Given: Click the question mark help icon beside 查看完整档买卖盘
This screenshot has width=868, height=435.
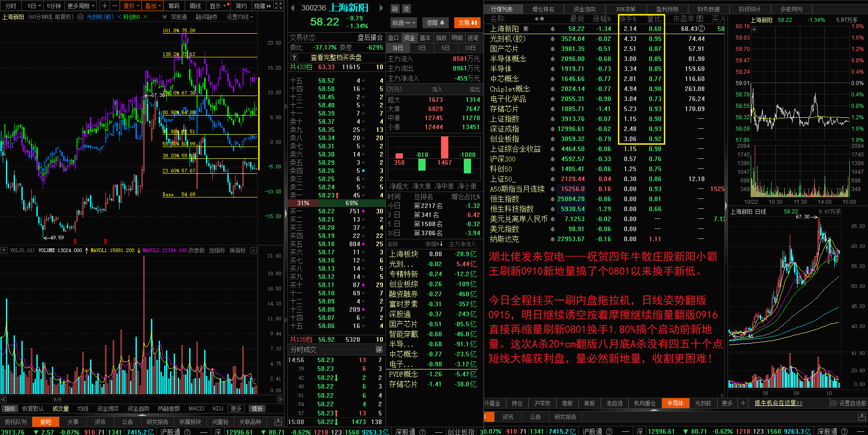Looking at the screenshot, I should tap(294, 58).
